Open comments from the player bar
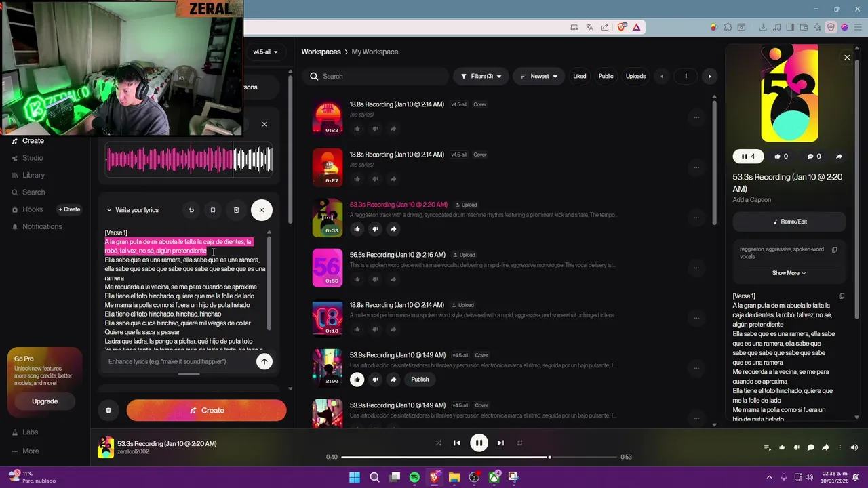Viewport: 868px width, 488px height. (x=811, y=447)
